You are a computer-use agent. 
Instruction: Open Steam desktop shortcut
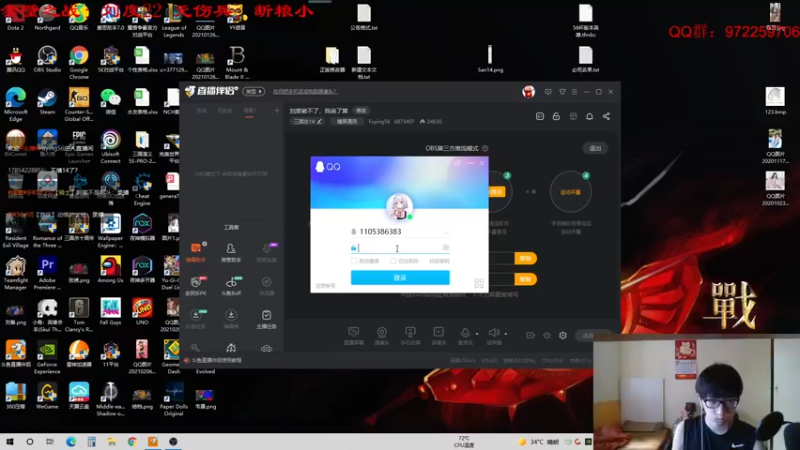pyautogui.click(x=47, y=101)
